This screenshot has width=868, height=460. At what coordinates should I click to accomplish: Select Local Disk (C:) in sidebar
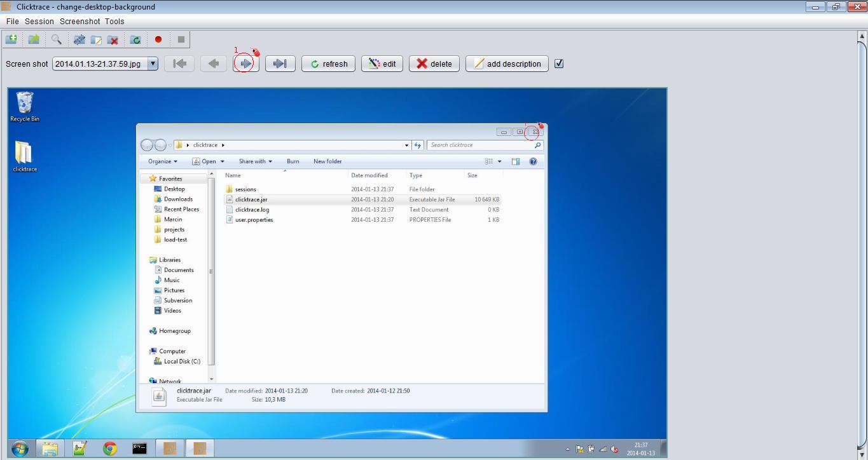(182, 362)
